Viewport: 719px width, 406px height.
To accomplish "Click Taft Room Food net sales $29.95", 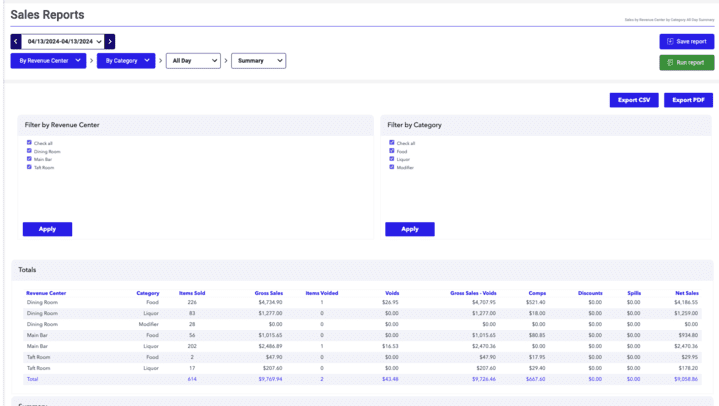I will pos(690,357).
